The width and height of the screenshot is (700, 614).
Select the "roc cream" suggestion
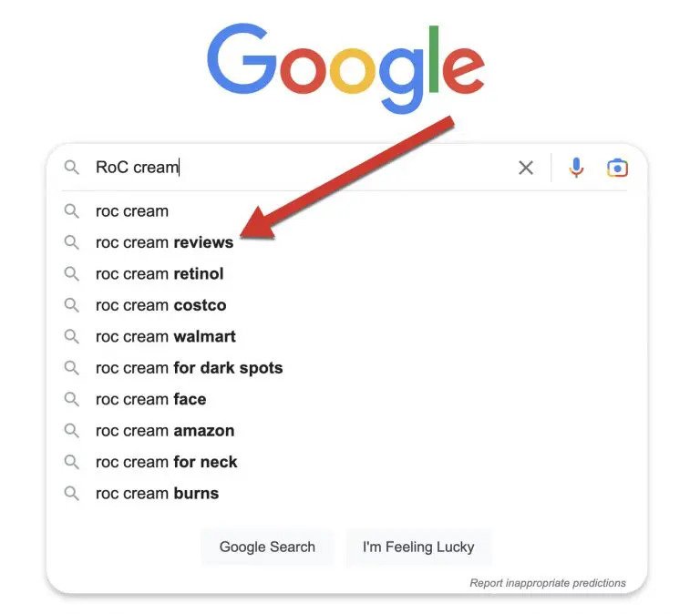(x=132, y=211)
